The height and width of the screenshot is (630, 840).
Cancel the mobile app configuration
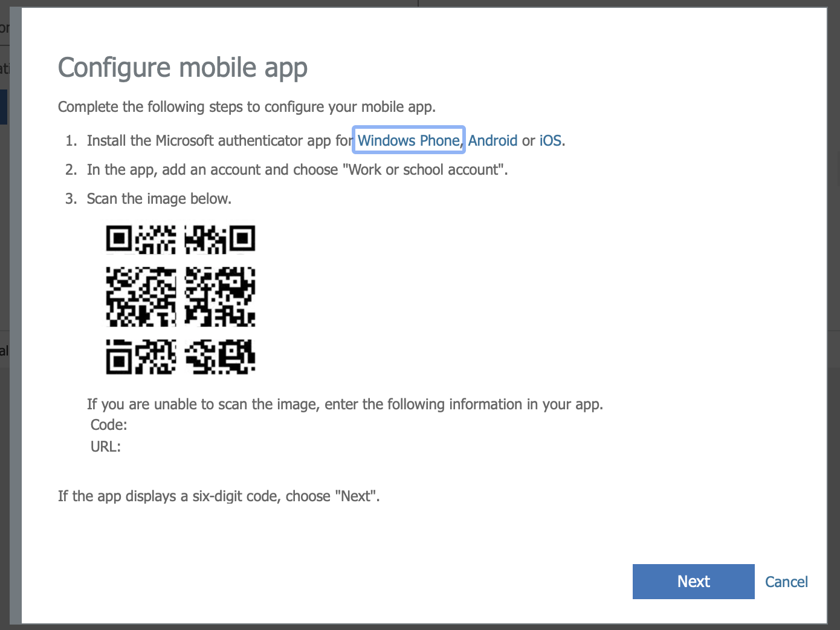click(x=786, y=582)
